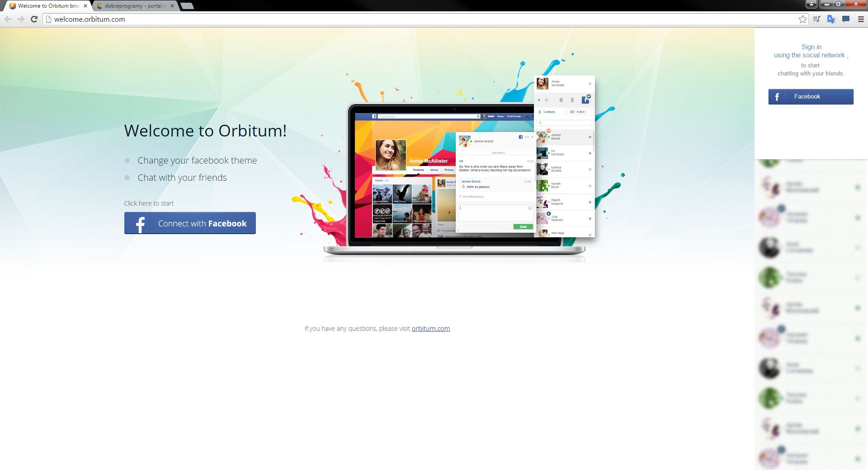This screenshot has width=868, height=470.
Task: Open the playlist music icon in browser toolbar
Action: [816, 19]
